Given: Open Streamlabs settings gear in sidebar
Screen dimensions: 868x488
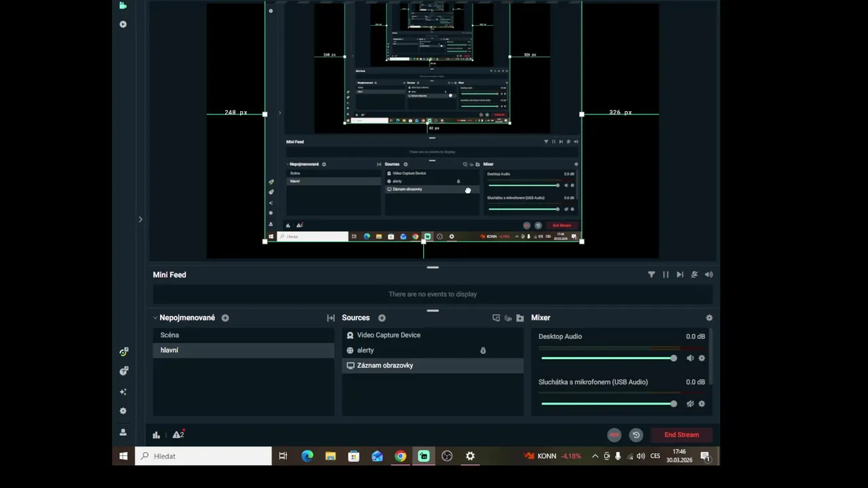Looking at the screenshot, I should (123, 411).
